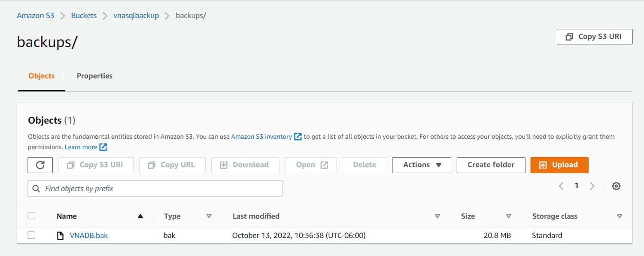Viewport: 644px width, 256px height.
Task: Click the Copy S3 URI icon in toolbar
Action: point(70,165)
